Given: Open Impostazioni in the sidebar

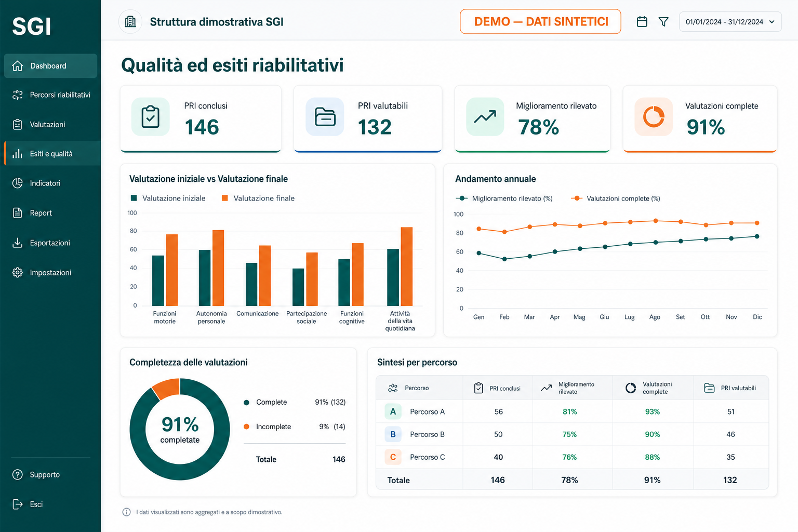Looking at the screenshot, I should 50,272.
